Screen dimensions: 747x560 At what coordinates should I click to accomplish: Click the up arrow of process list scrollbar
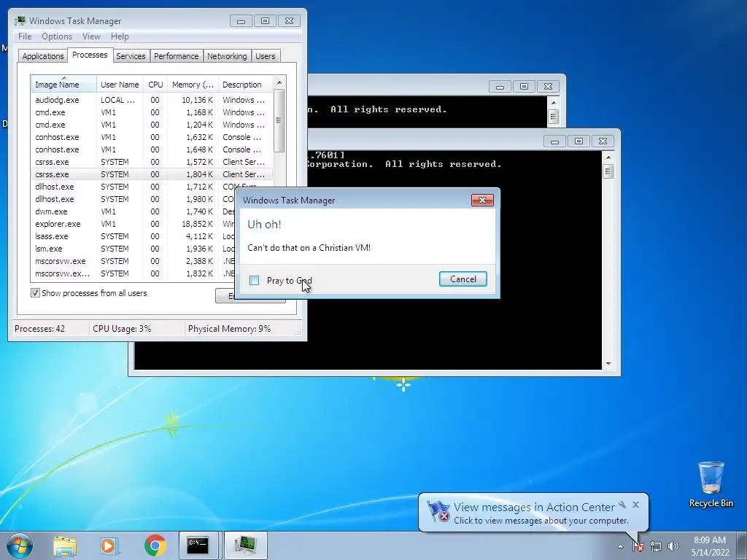(279, 82)
